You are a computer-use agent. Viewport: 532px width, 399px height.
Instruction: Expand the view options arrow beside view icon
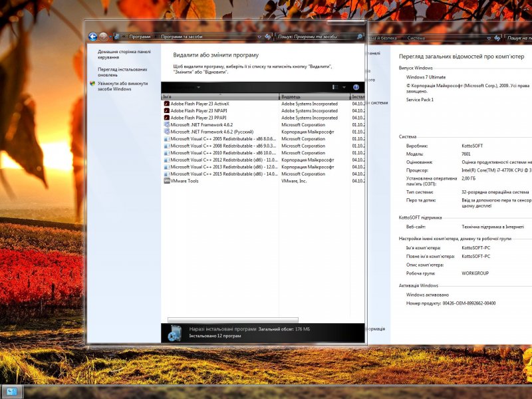coord(344,88)
